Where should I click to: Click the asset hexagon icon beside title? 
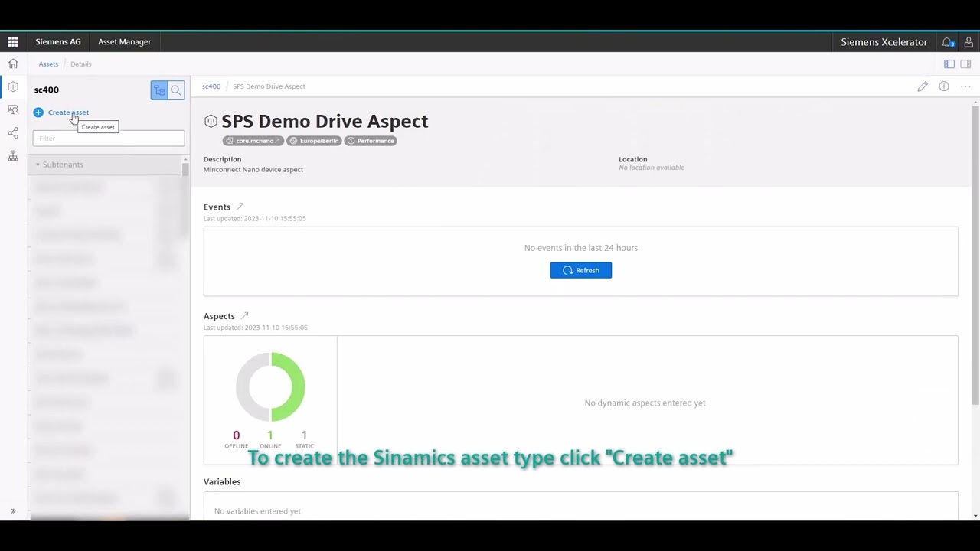click(x=211, y=121)
